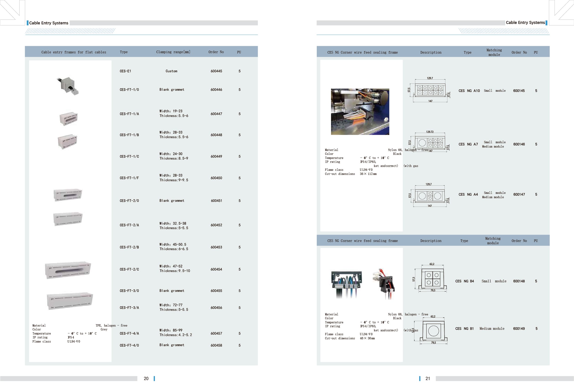574x392 pixels.
Task: Click the CES-FT-2/0 Blank grommet text
Action: [x=172, y=201]
